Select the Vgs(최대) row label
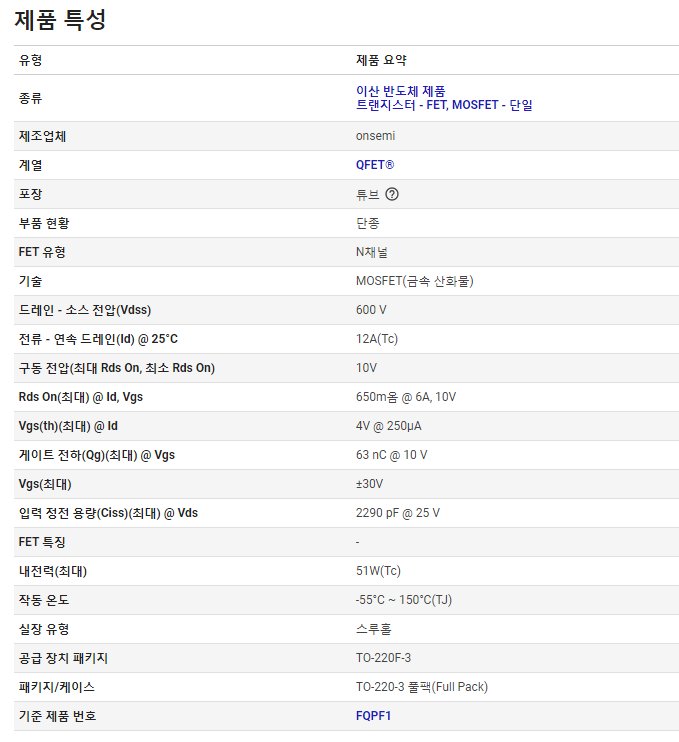 [45, 484]
